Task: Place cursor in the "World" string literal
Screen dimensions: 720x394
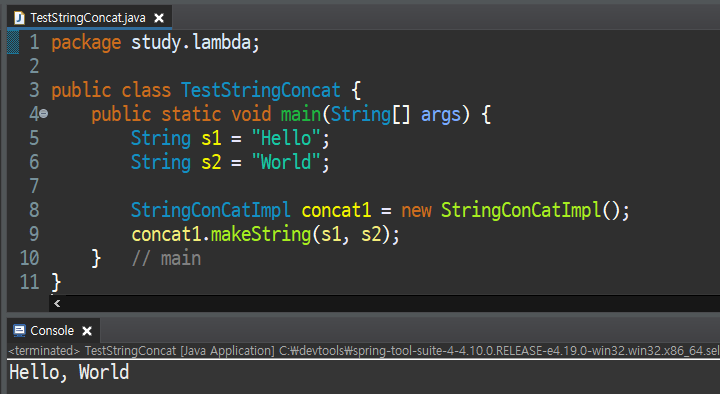Action: click(286, 162)
